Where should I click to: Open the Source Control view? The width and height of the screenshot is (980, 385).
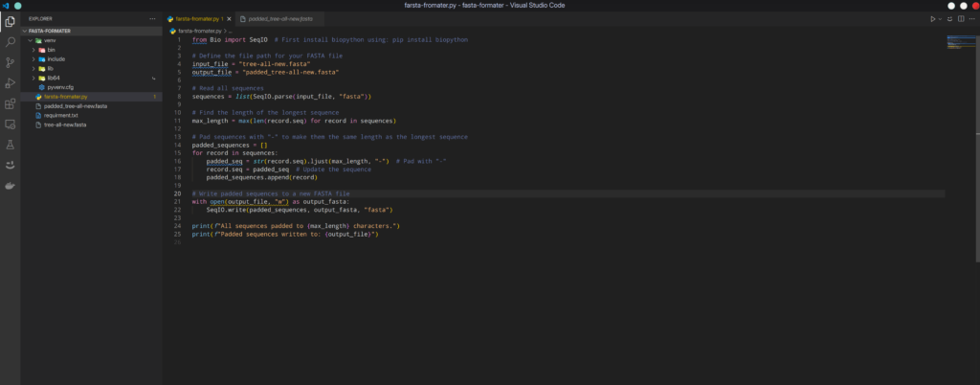coord(10,62)
